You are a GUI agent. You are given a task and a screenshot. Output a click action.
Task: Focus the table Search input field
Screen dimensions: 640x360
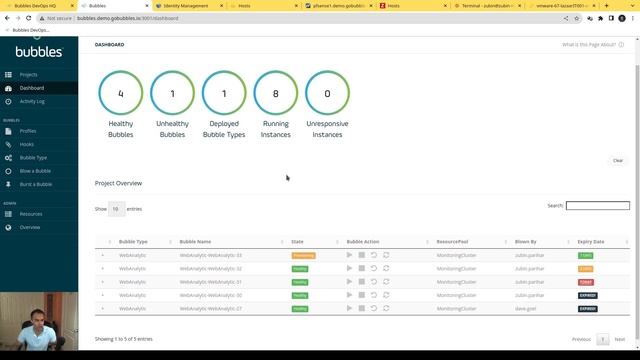coord(598,206)
